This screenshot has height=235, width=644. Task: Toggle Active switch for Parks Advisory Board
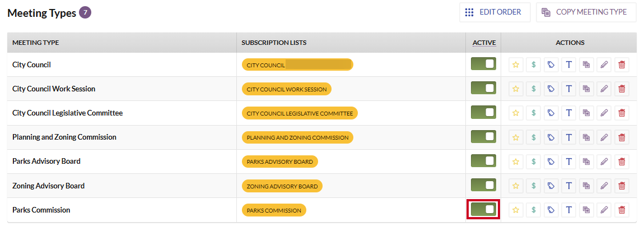click(483, 161)
